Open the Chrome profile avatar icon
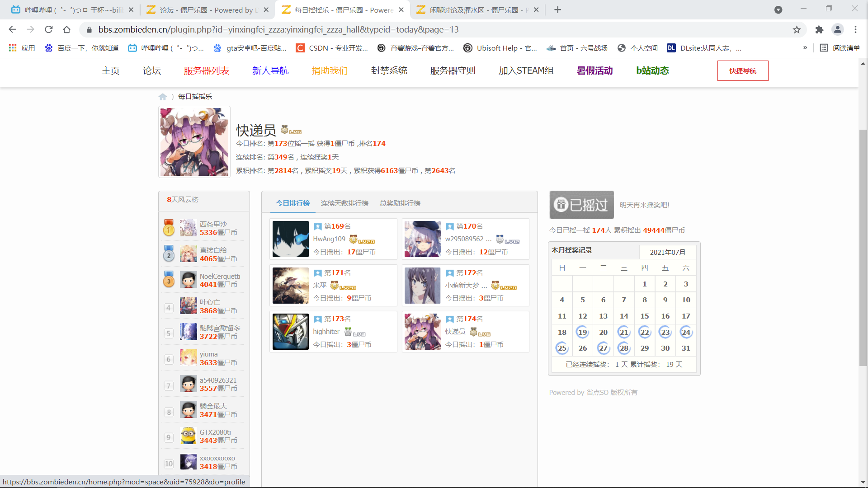 (x=838, y=30)
